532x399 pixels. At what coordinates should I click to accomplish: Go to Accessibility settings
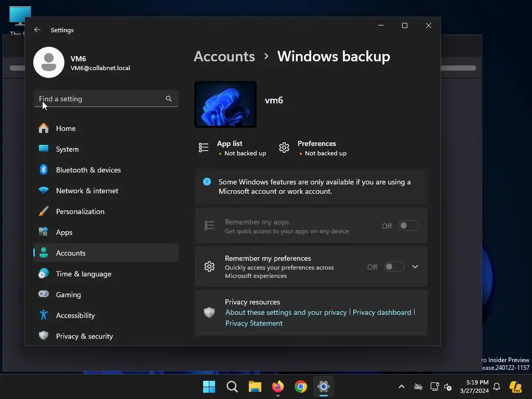click(106, 315)
